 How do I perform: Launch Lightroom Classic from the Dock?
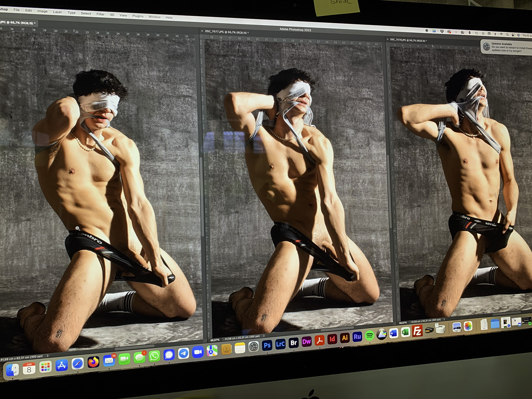[280, 344]
